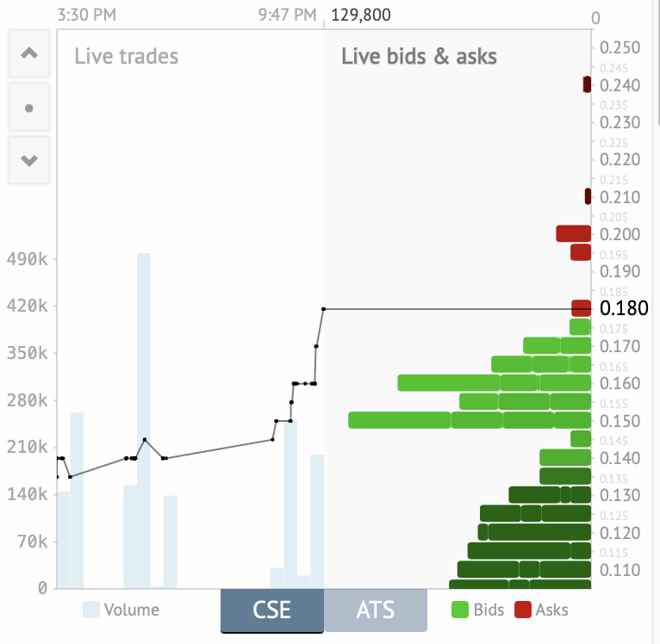Click the tallest volume bar near 490k
The width and height of the screenshot is (660, 644).
[x=144, y=420]
